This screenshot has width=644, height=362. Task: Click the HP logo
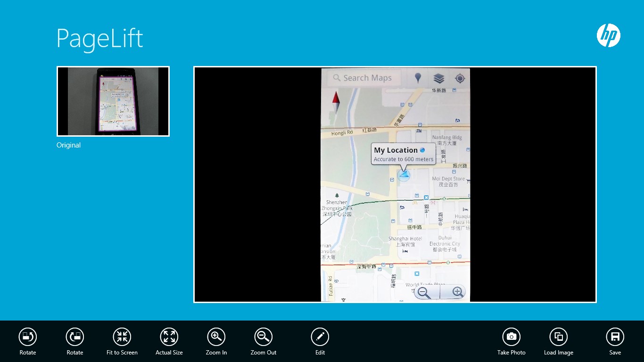point(609,35)
